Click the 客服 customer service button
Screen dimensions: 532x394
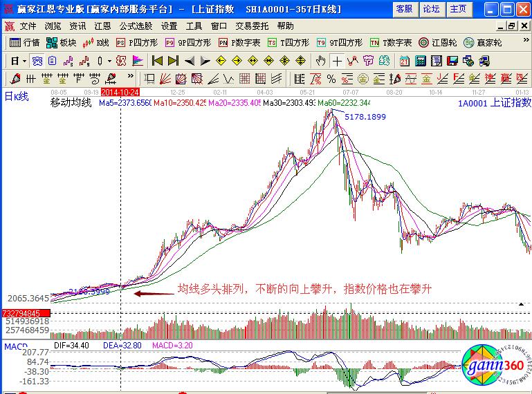pyautogui.click(x=404, y=9)
